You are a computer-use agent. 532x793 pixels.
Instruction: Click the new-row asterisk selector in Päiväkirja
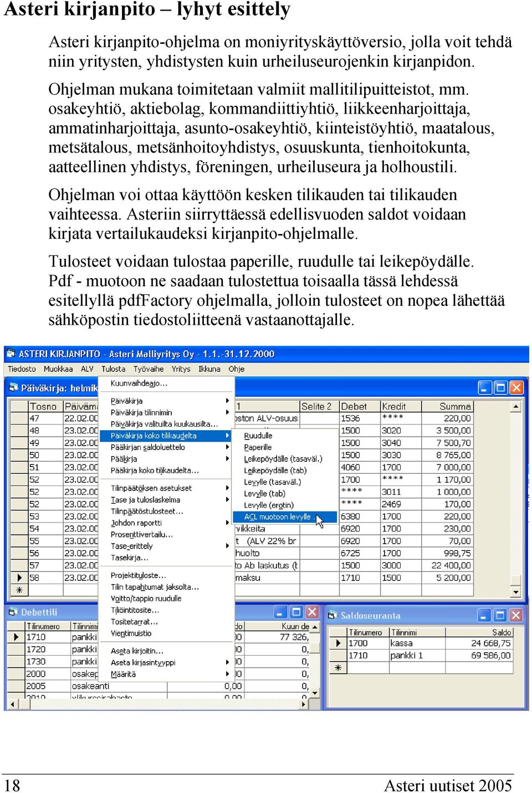click(19, 590)
